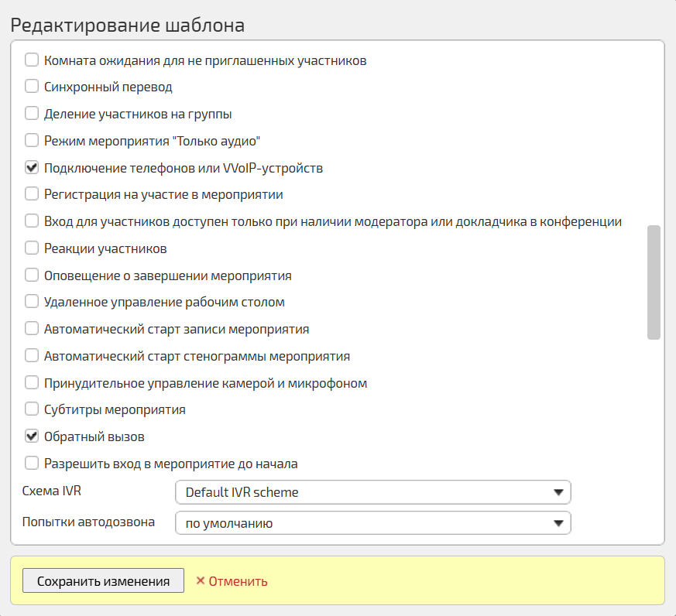Screen dimensions: 676x616
Task: Tick the Синхронный перевод checkbox
Action: pos(32,87)
